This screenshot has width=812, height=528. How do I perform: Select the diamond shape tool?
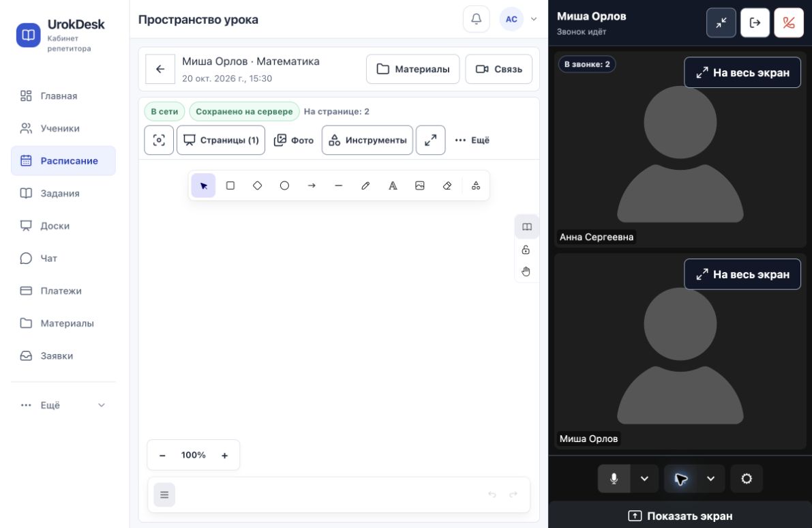pyautogui.click(x=258, y=186)
